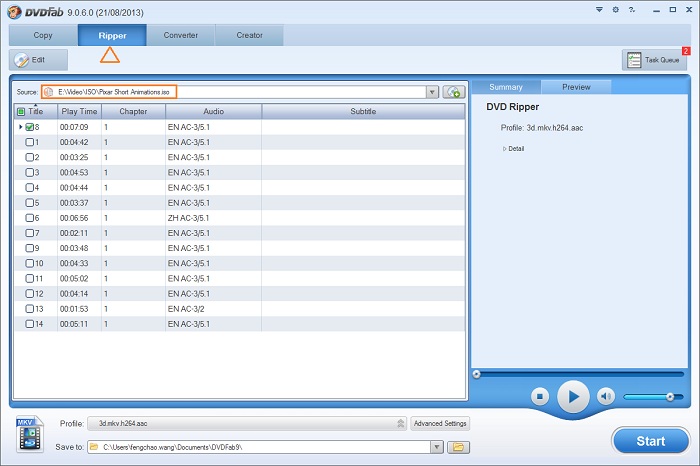Click the profile field double-arrow icon
This screenshot has height=466, width=700.
400,423
